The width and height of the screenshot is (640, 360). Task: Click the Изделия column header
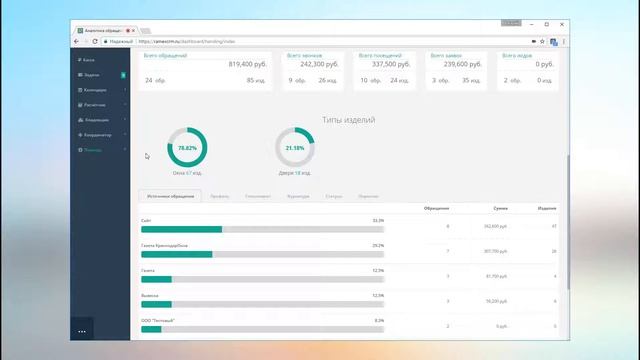[x=547, y=208]
